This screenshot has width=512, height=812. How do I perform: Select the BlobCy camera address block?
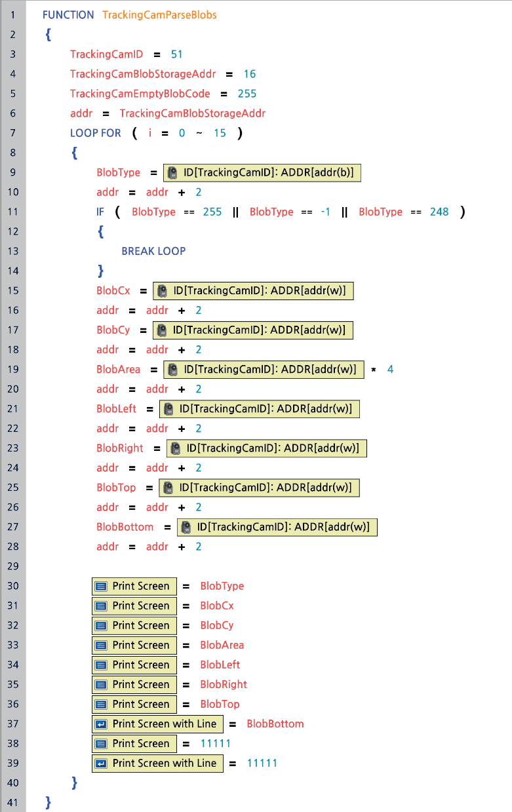(253, 330)
